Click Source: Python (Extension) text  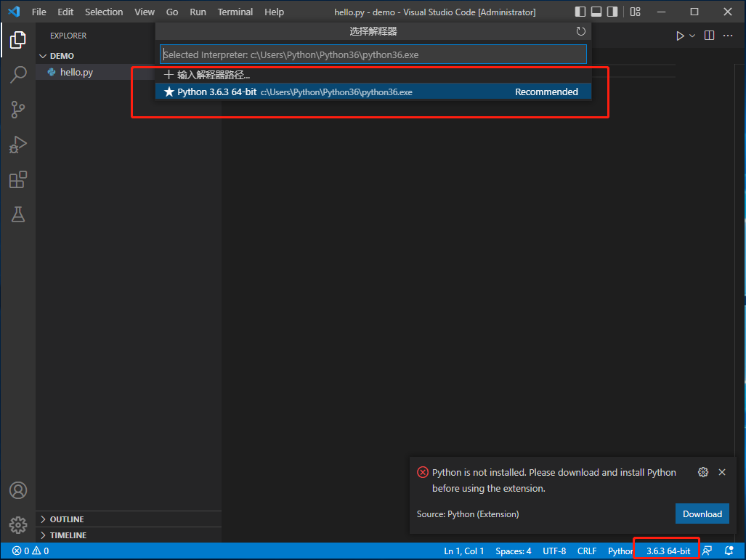point(468,514)
